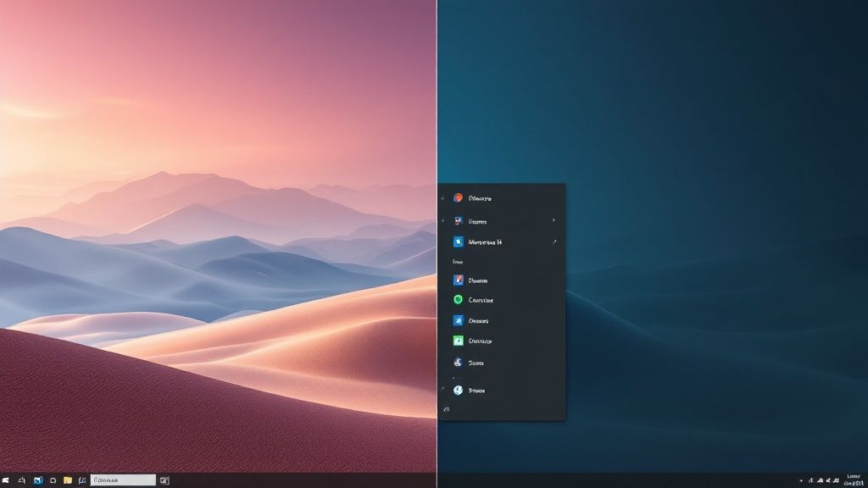This screenshot has width=868, height=488.
Task: Select the menu entry with the red-orange round icon
Action: (x=502, y=198)
